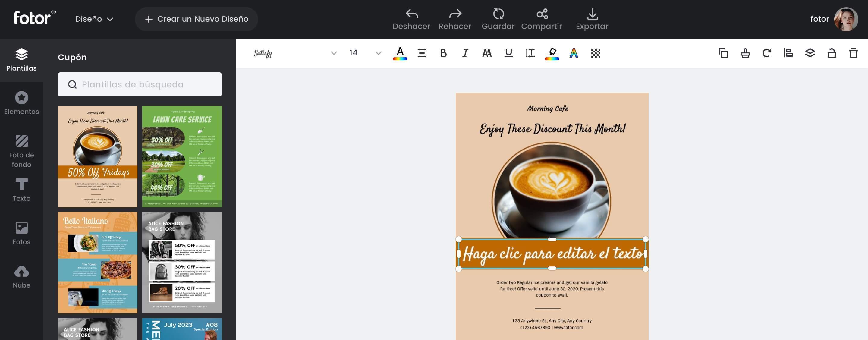Lock the selected text element
868x340 pixels.
(831, 53)
